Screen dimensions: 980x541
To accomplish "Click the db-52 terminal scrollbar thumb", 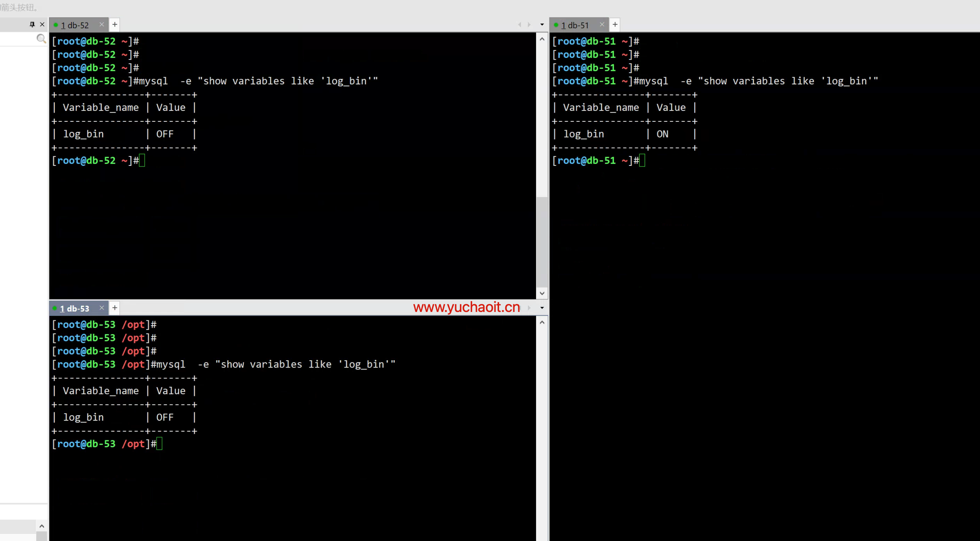I will pos(542,242).
